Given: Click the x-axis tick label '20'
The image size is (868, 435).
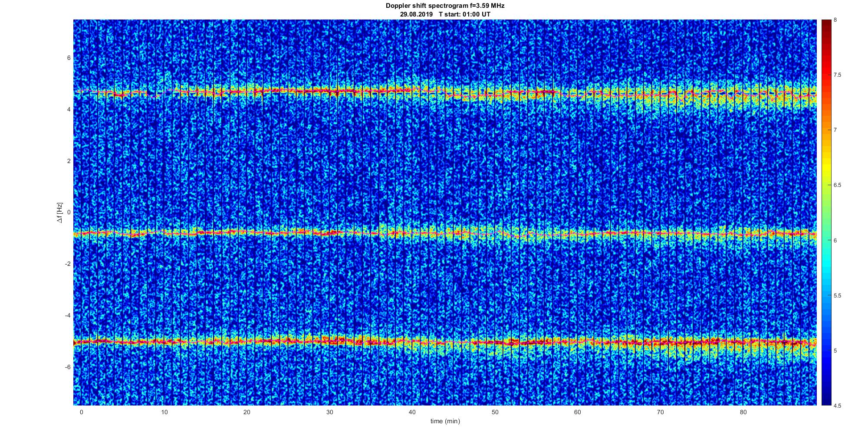Looking at the screenshot, I should click(247, 412).
